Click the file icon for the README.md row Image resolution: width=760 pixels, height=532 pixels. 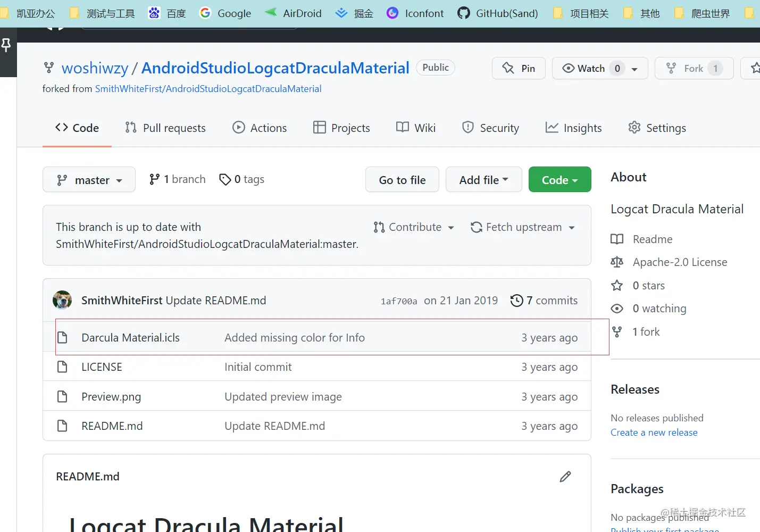[x=62, y=426]
